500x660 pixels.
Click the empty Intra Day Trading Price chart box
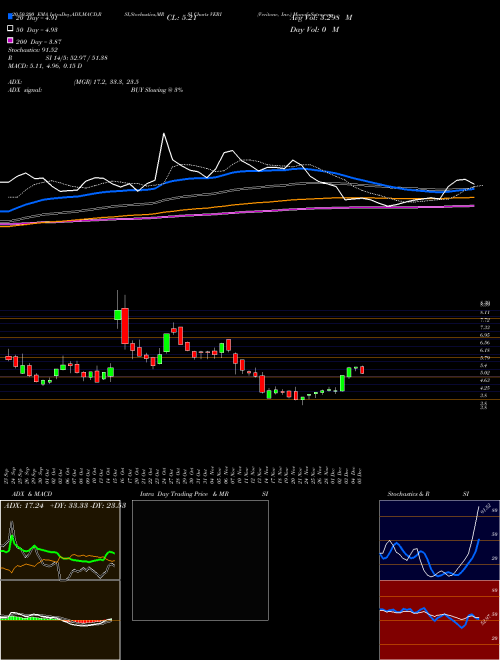[200, 560]
